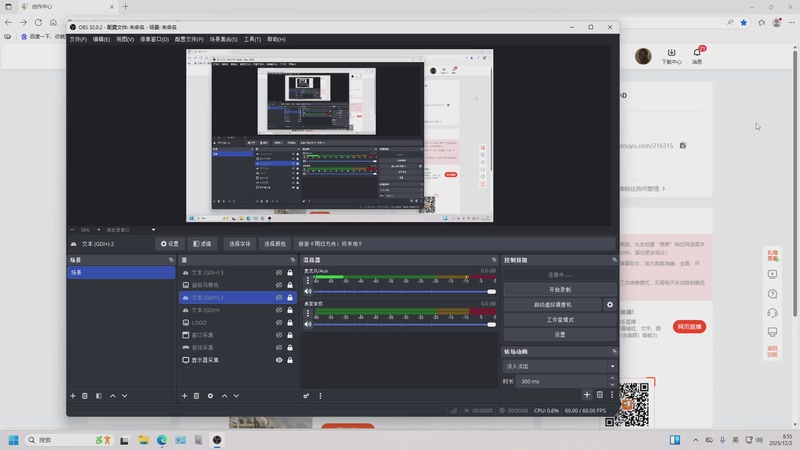Screen dimensions: 800x450
Task: Unlock the 显示器采集 source lock icon
Action: [x=290, y=360]
